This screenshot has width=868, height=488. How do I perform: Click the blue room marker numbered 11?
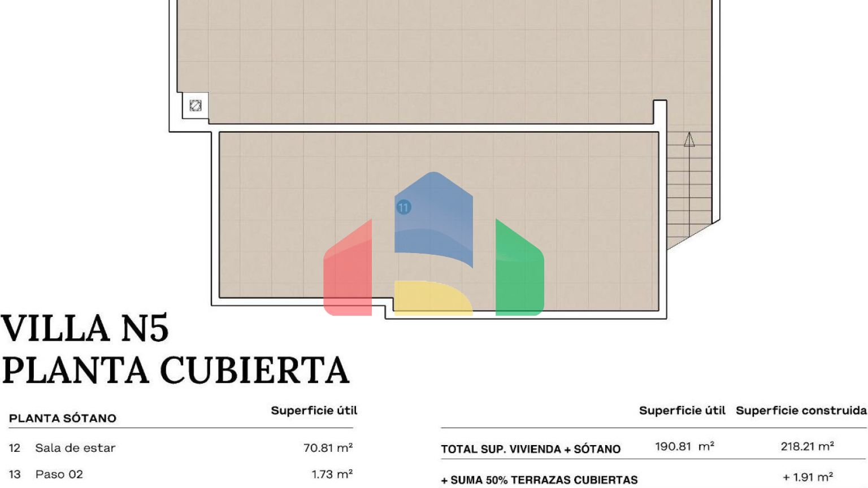point(403,207)
